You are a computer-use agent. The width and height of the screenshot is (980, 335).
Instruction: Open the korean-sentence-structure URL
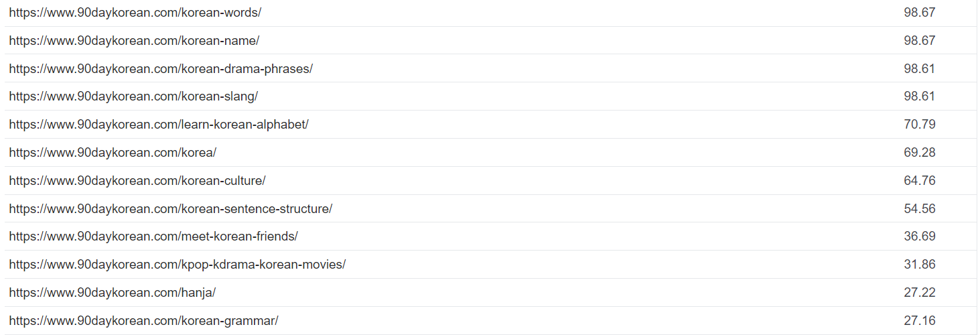click(x=171, y=209)
